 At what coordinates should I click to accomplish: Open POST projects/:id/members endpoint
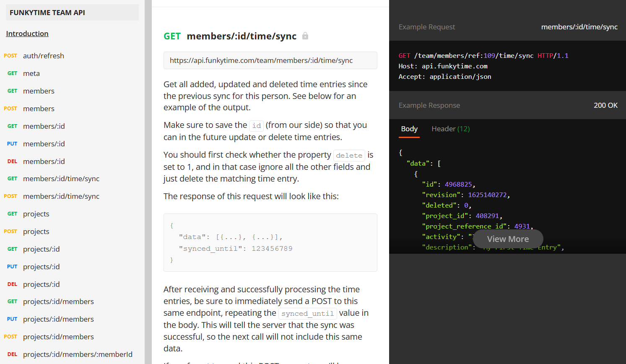[49, 337]
